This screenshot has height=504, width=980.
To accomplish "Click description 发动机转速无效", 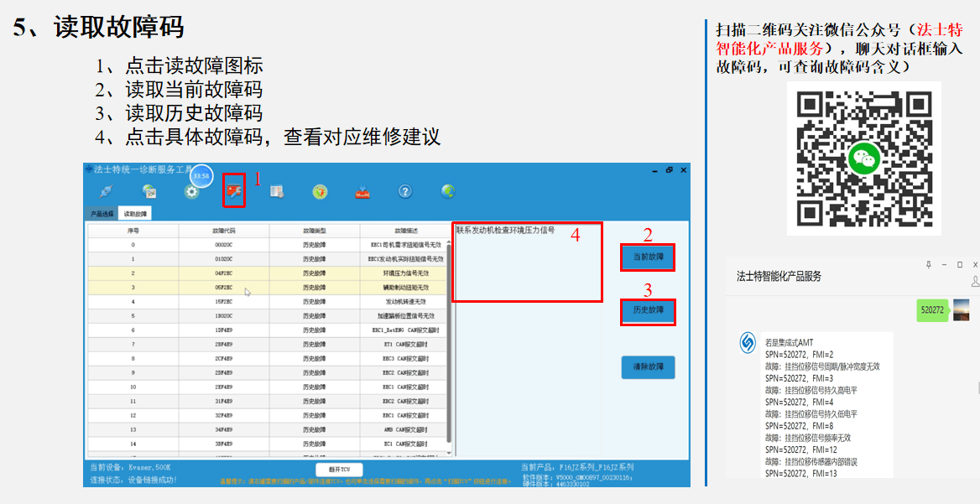I will (405, 302).
